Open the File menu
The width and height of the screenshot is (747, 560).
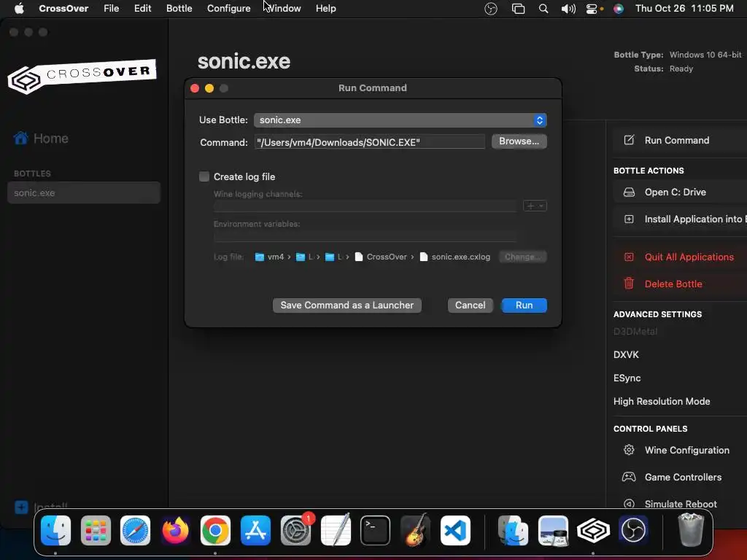(x=111, y=9)
